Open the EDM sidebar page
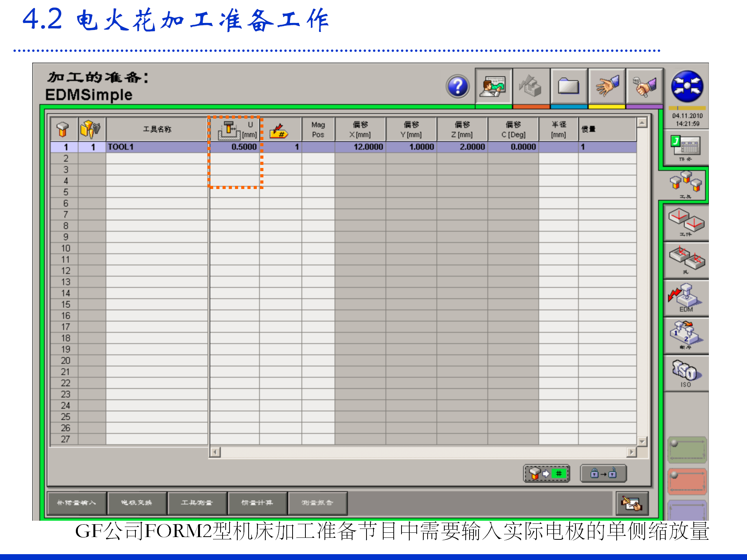747x560 pixels. [x=686, y=299]
